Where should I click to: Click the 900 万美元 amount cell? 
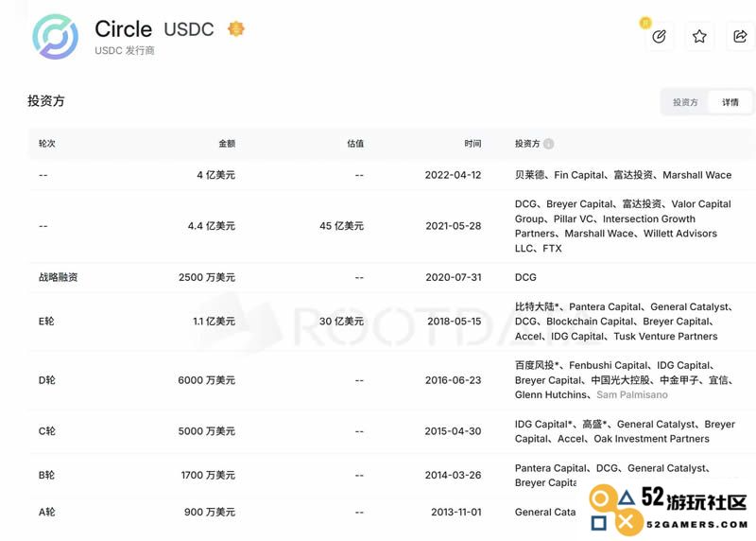[210, 512]
